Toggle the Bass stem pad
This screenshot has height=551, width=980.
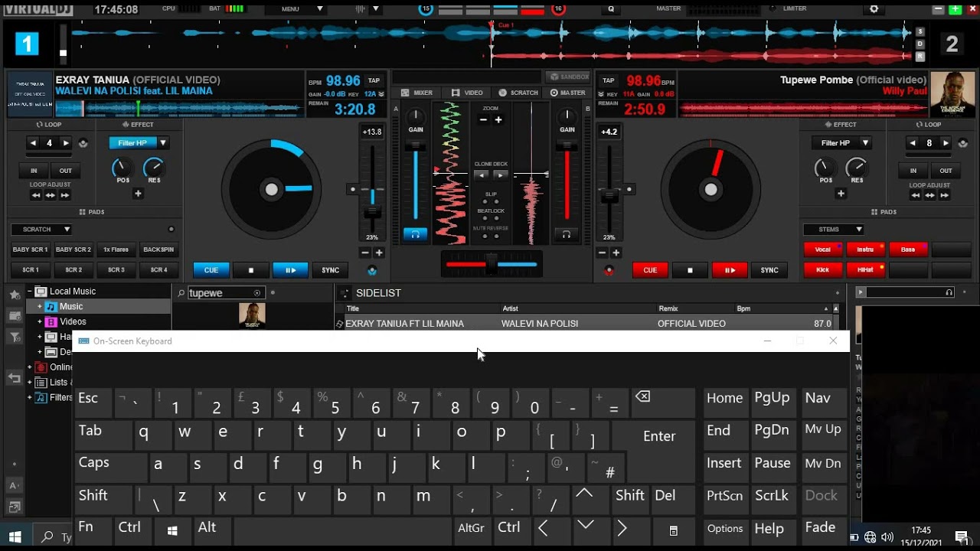(x=908, y=249)
